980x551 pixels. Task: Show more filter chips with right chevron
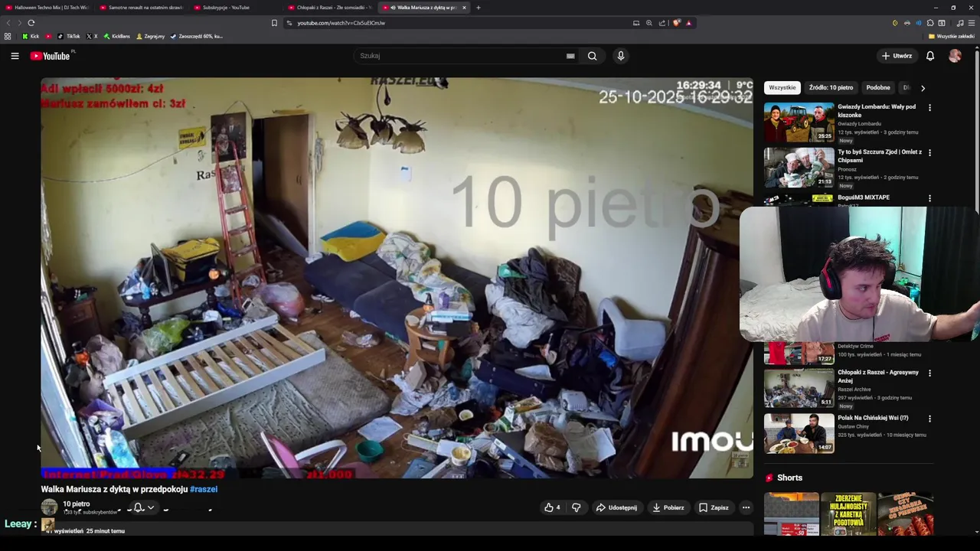click(923, 88)
